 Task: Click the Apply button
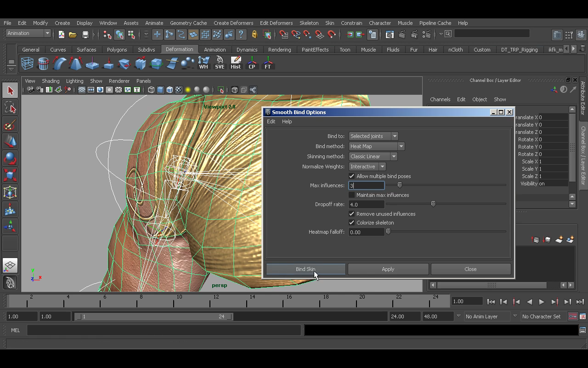point(388,269)
